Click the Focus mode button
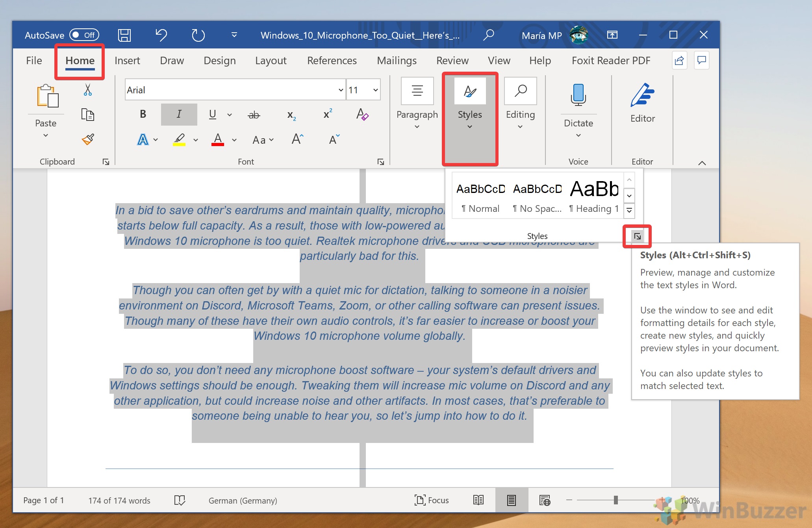This screenshot has width=812, height=528. click(432, 500)
